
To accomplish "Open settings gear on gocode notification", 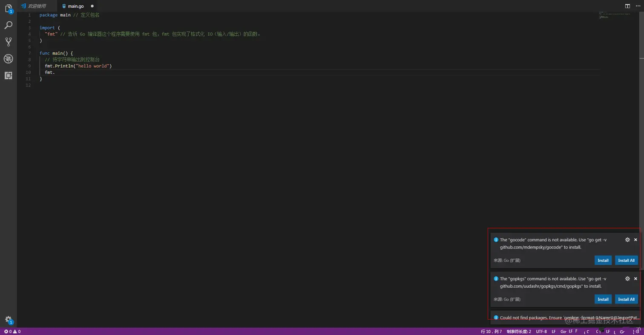I will 627,240.
